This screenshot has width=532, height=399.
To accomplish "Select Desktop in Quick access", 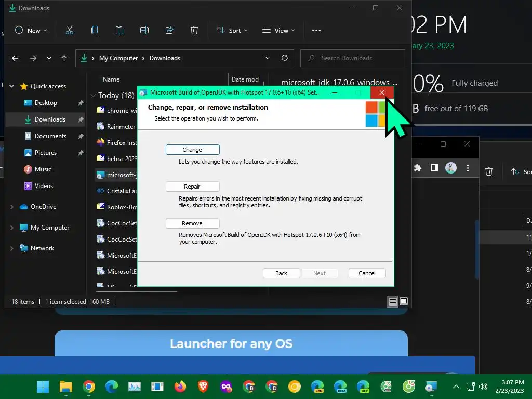I will pyautogui.click(x=46, y=103).
